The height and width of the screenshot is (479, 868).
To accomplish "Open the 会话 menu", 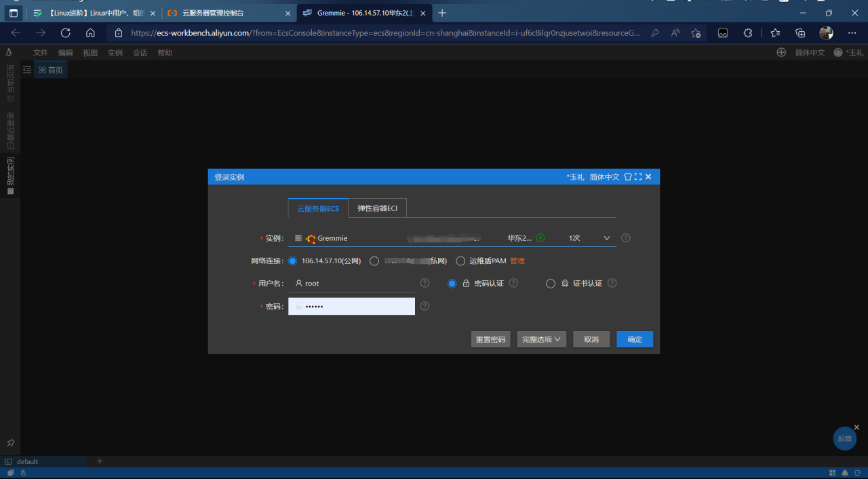I will (140, 52).
